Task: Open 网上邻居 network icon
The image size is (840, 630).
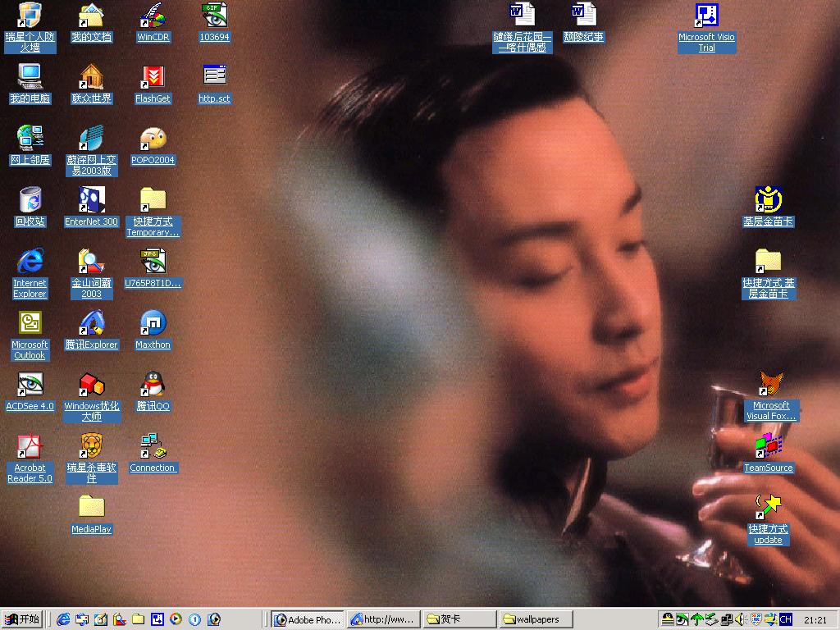Action: coord(30,144)
